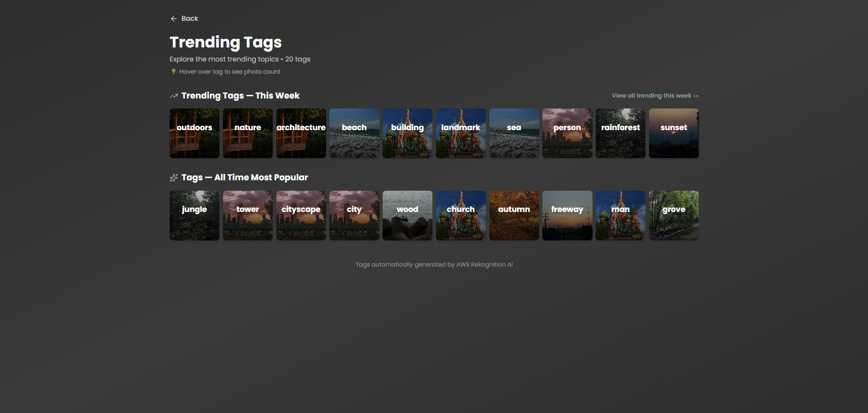Select the wood tag

pos(407,215)
